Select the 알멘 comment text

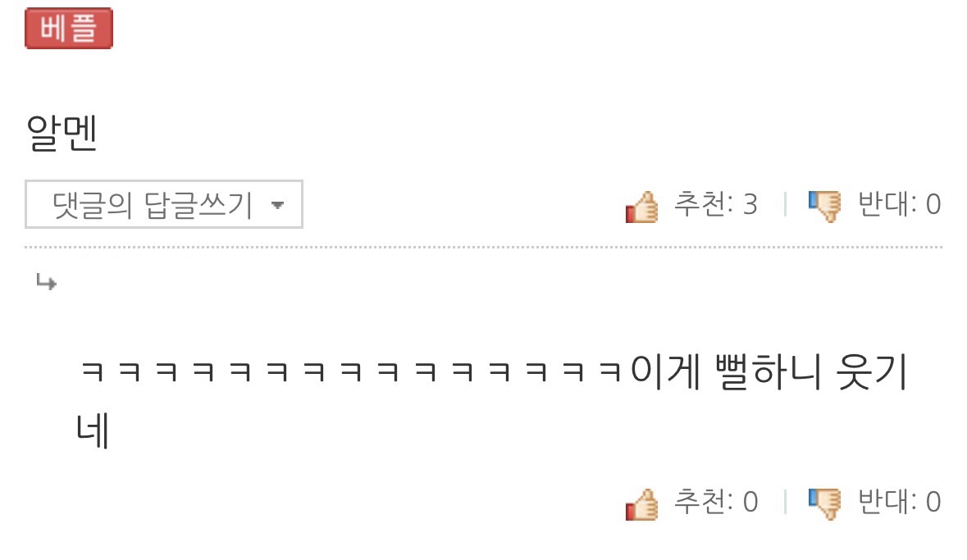pos(62,133)
